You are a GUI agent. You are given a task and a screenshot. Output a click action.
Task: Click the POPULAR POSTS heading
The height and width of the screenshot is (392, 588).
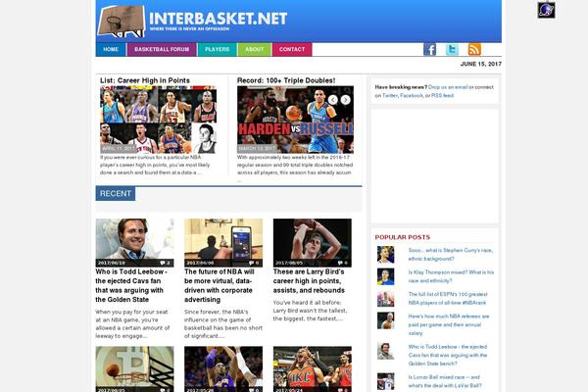point(403,237)
